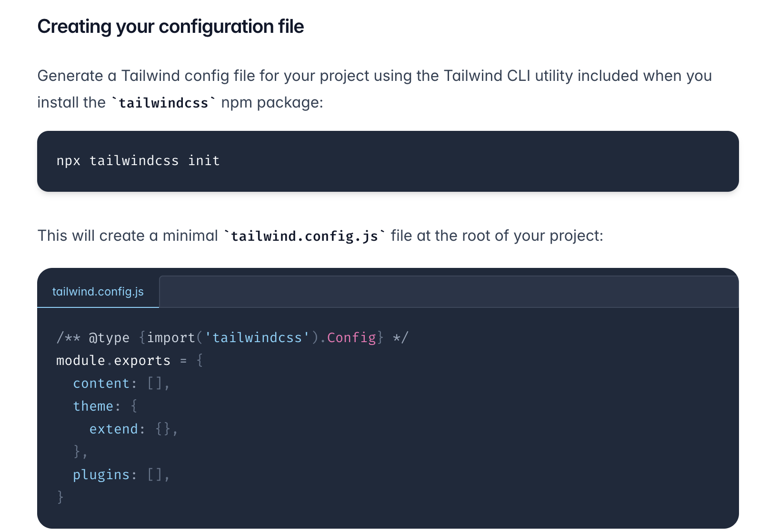Click the "@type" annotation in the comment
Viewport: 779px width, 532px height.
[x=109, y=338]
